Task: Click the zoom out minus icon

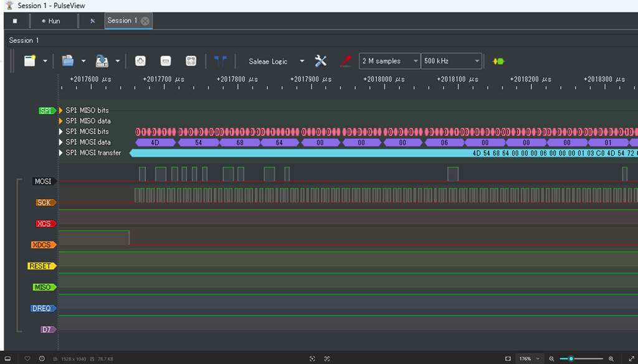Action: click(x=166, y=61)
